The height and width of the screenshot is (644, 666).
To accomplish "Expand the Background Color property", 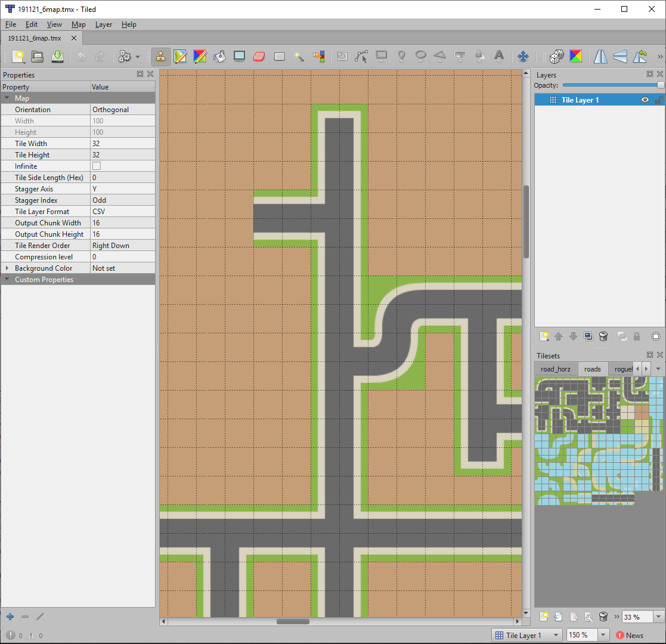I will [7, 268].
